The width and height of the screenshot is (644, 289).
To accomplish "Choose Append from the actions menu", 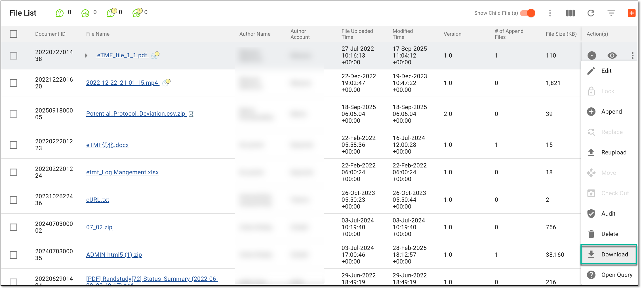I will point(609,112).
